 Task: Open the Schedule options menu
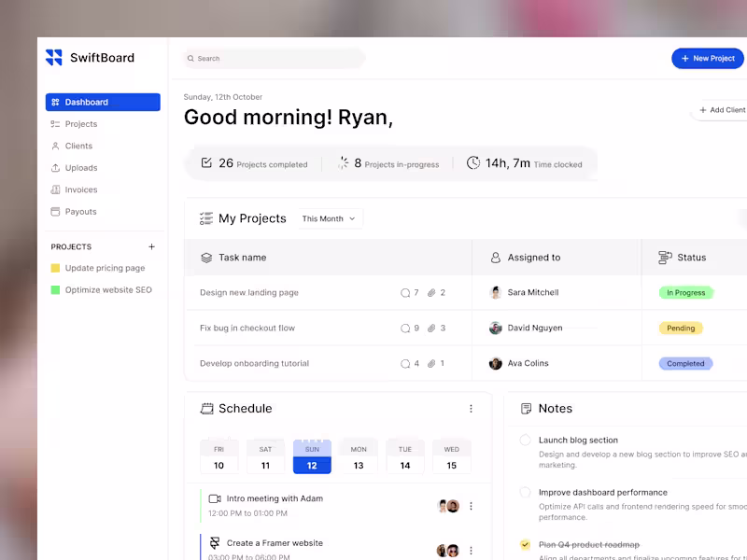click(472, 408)
